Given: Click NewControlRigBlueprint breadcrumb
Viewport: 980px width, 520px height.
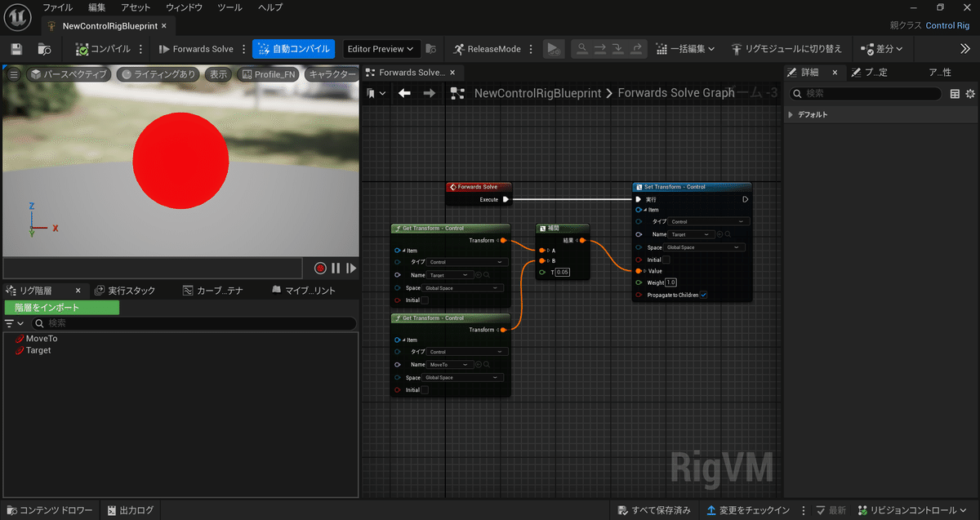Looking at the screenshot, I should point(537,93).
